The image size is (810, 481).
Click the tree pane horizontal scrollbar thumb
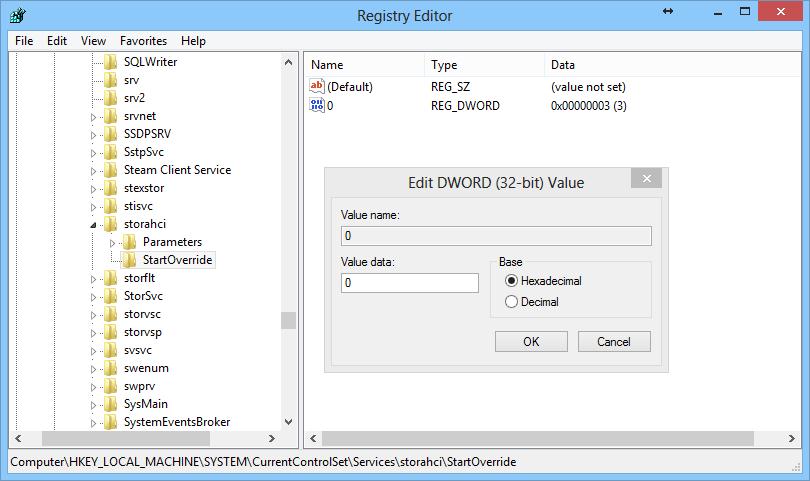click(126, 439)
